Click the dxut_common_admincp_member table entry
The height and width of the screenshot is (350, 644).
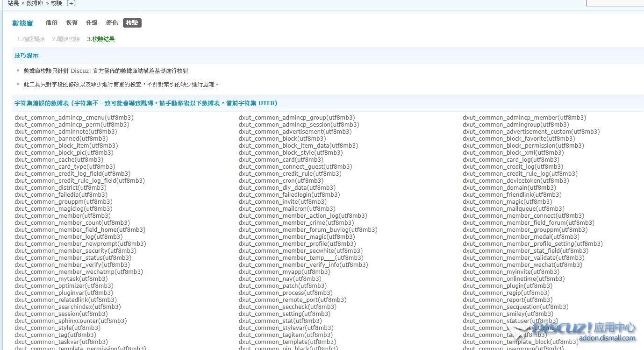(524, 118)
